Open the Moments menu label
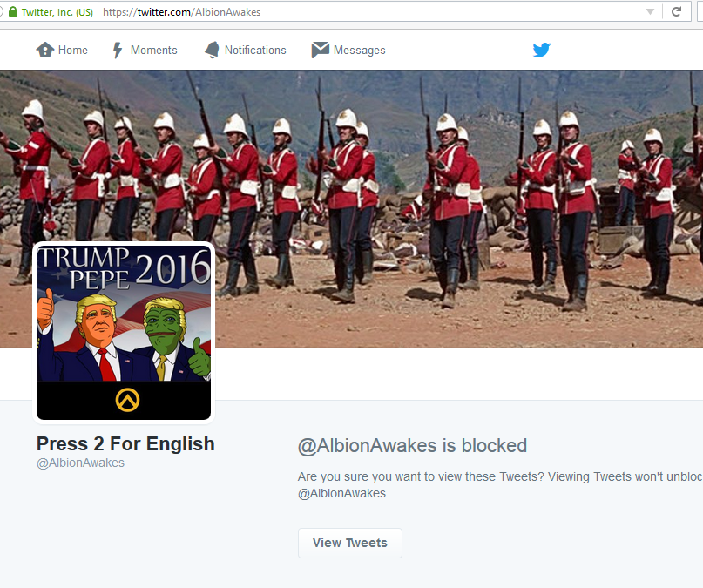 [154, 51]
